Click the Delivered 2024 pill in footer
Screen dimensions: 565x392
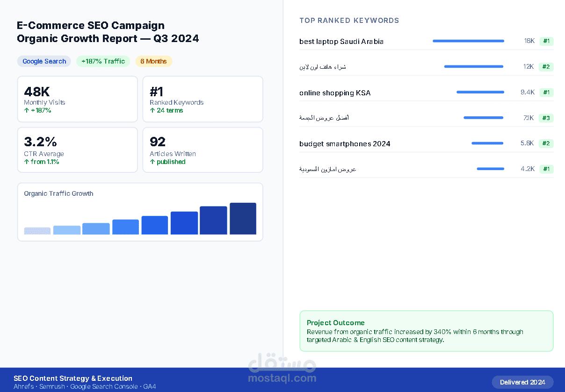522,382
